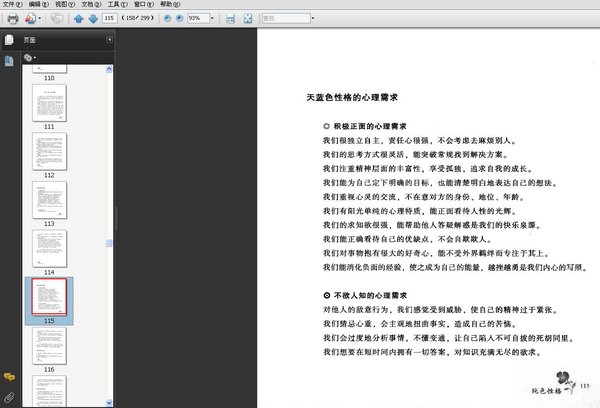Click the thumbnail panel scrollbar handle
This screenshot has height=408, width=600.
[x=109, y=243]
